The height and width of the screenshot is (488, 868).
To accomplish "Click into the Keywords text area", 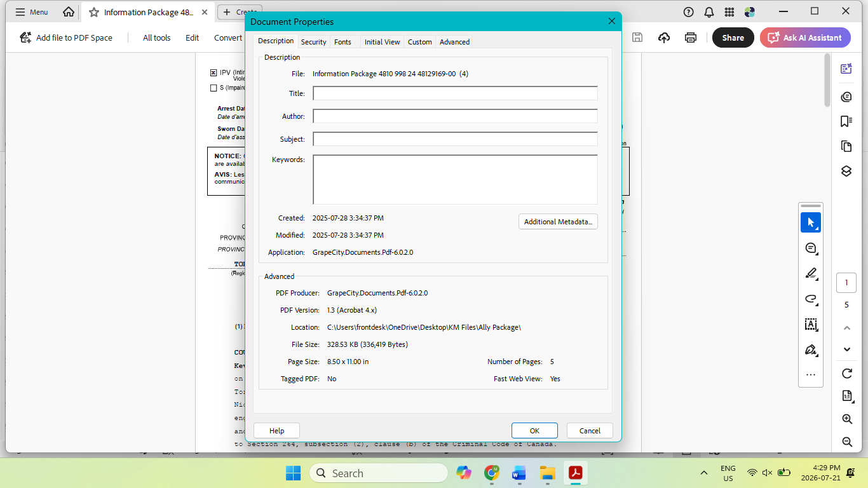I will point(455,179).
